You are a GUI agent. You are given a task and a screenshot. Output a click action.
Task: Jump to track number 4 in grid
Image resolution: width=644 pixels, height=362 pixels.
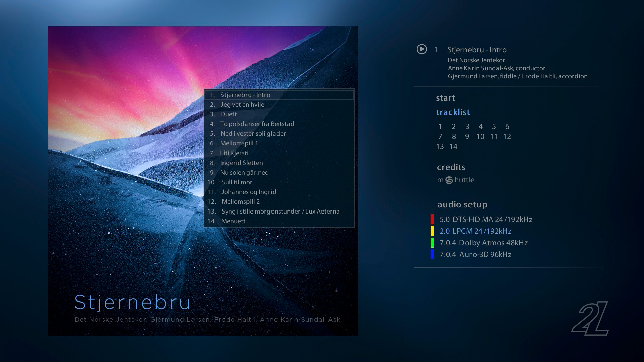(480, 127)
